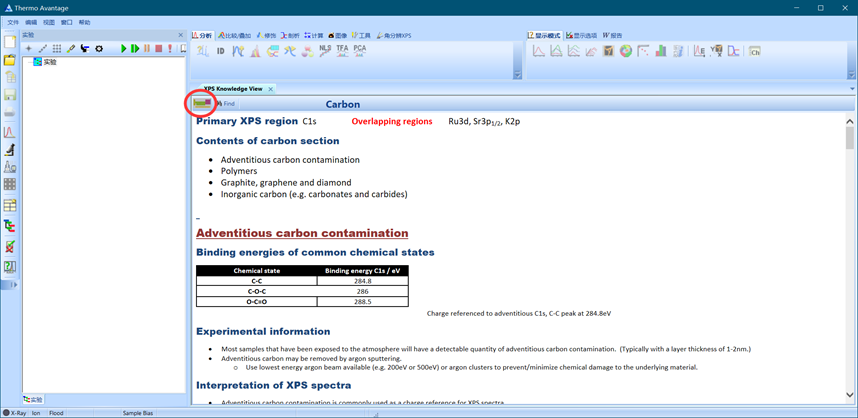Click the yellow open folder icon in sidebar
Image resolution: width=858 pixels, height=418 pixels.
coord(10,60)
